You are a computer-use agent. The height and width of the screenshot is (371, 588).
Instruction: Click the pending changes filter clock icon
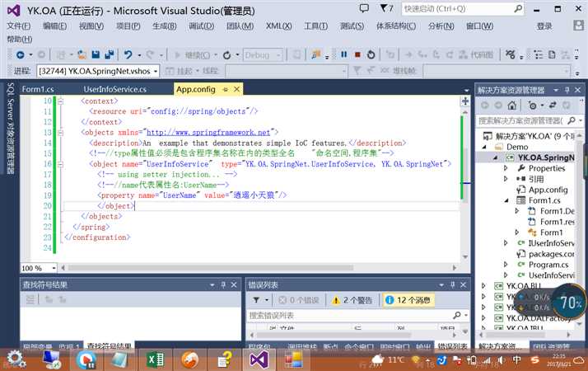(532, 106)
